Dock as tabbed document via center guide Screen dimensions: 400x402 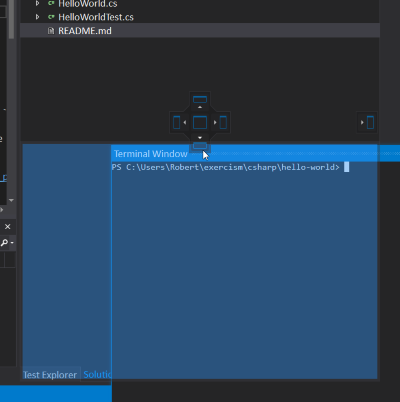click(x=200, y=123)
